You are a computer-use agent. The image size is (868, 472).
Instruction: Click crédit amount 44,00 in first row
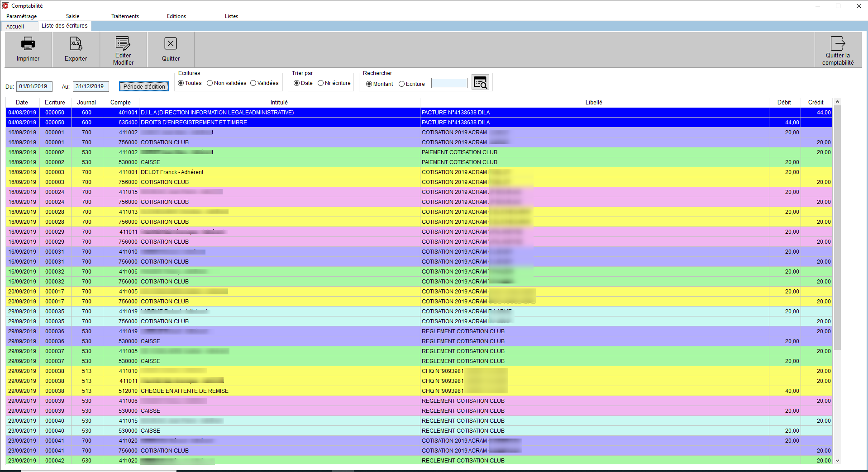pyautogui.click(x=816, y=113)
